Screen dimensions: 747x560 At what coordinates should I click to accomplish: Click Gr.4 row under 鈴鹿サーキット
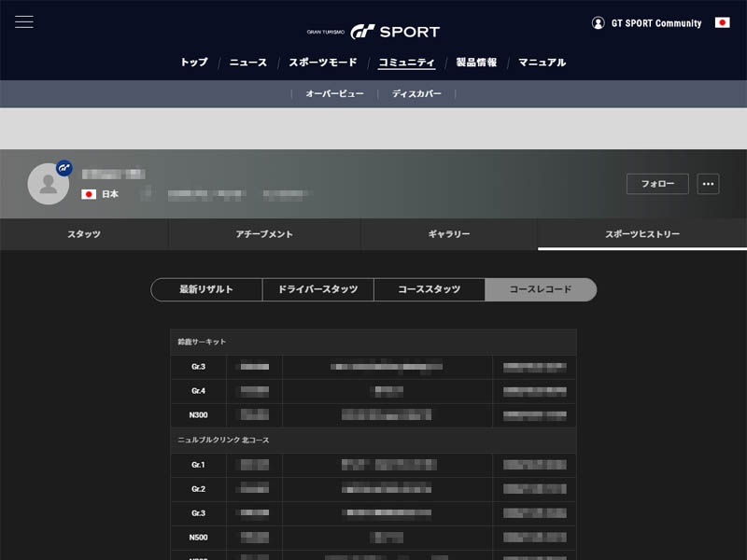pos(373,391)
